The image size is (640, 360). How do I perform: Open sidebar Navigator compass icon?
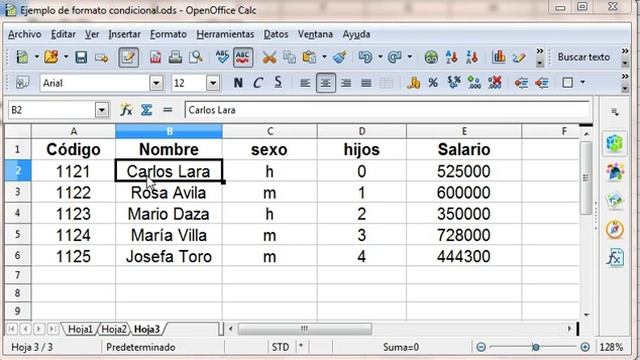click(x=615, y=229)
